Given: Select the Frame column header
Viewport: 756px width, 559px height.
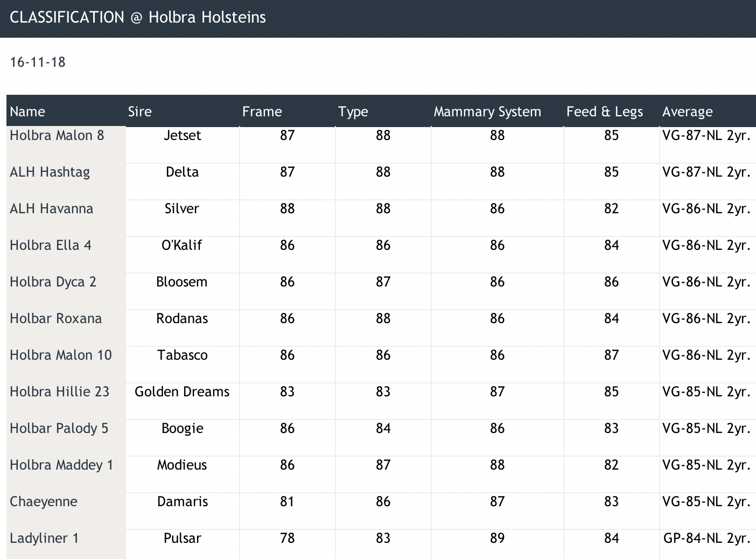Looking at the screenshot, I should pyautogui.click(x=262, y=111).
